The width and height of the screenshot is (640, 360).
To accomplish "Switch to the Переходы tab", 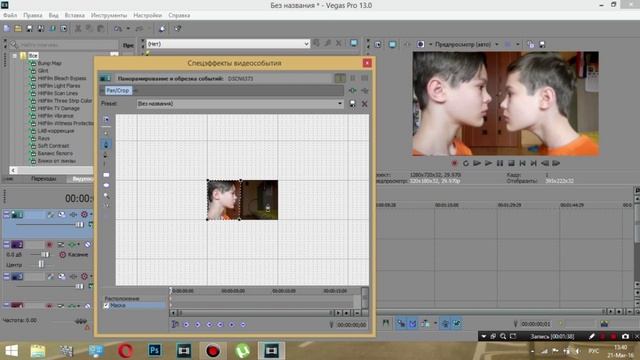I will [44, 179].
